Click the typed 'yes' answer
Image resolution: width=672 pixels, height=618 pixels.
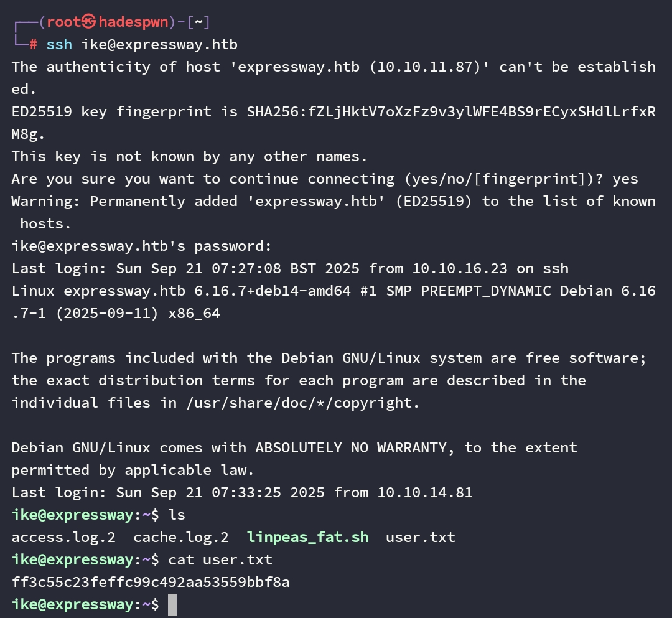coord(625,179)
